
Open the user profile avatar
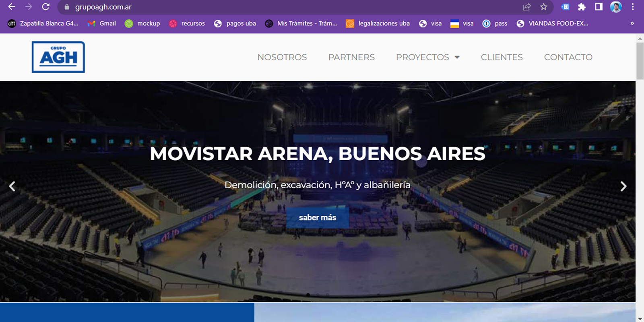pos(616,7)
